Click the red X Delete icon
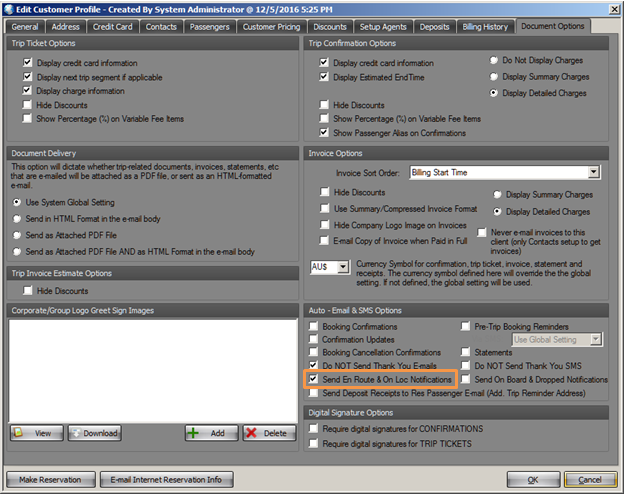This screenshot has height=495, width=624. tap(251, 433)
